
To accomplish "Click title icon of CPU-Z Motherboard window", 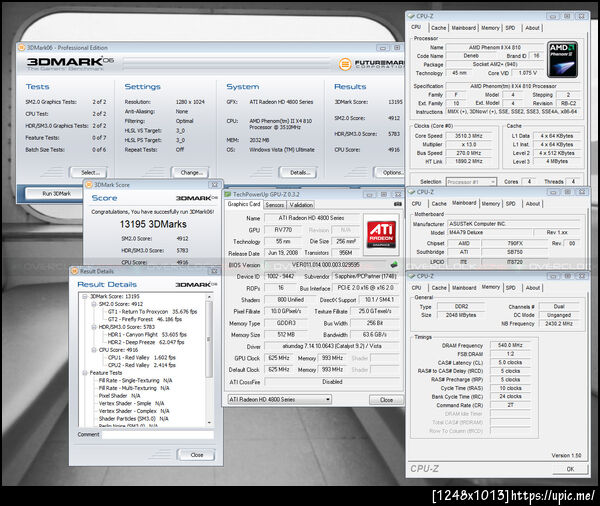I will pyautogui.click(x=412, y=192).
